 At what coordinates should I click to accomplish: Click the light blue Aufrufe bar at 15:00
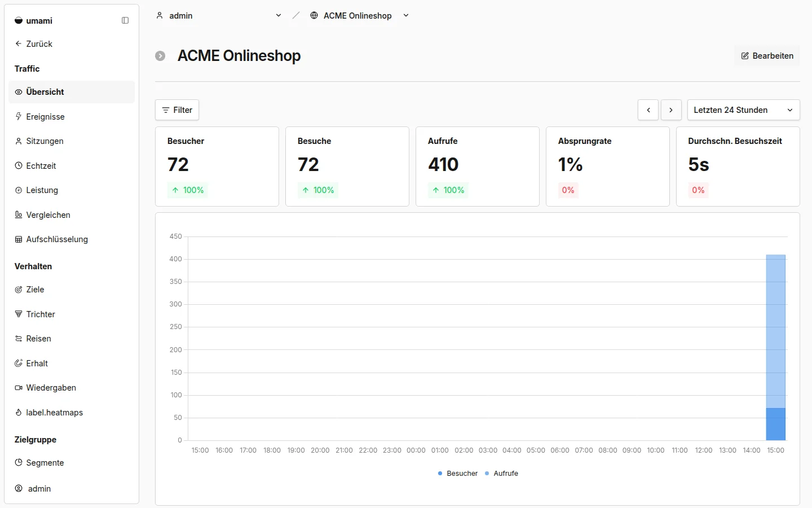(775, 331)
